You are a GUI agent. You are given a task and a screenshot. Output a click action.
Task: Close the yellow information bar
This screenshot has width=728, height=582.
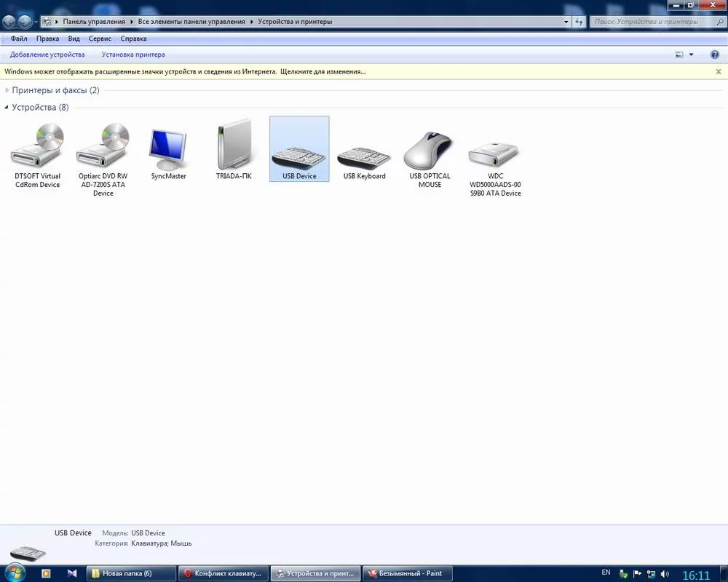tap(719, 72)
